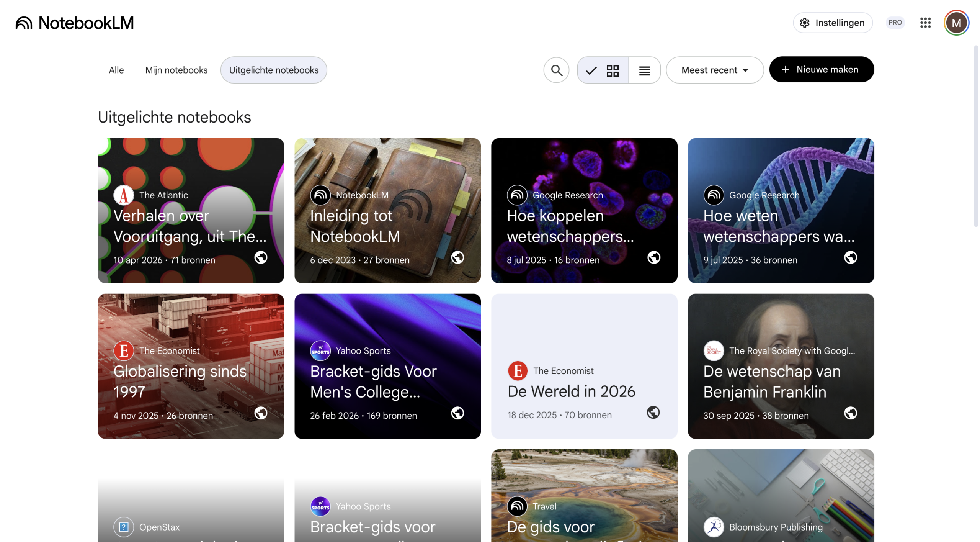Screen dimensions: 980x542
Task: Open Hoe koppelen wetenschappers notebook
Action: [584, 211]
